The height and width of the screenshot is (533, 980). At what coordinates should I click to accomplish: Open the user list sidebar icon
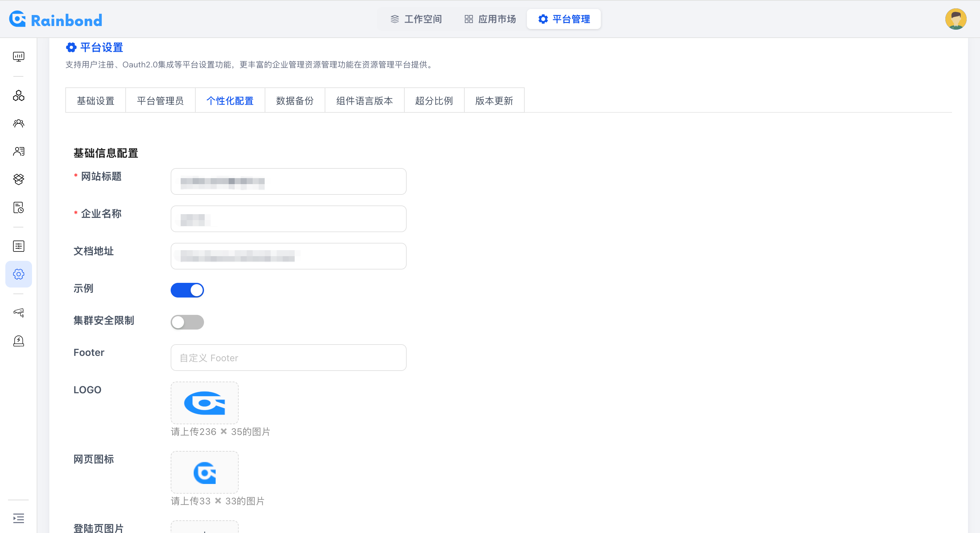[x=18, y=151]
